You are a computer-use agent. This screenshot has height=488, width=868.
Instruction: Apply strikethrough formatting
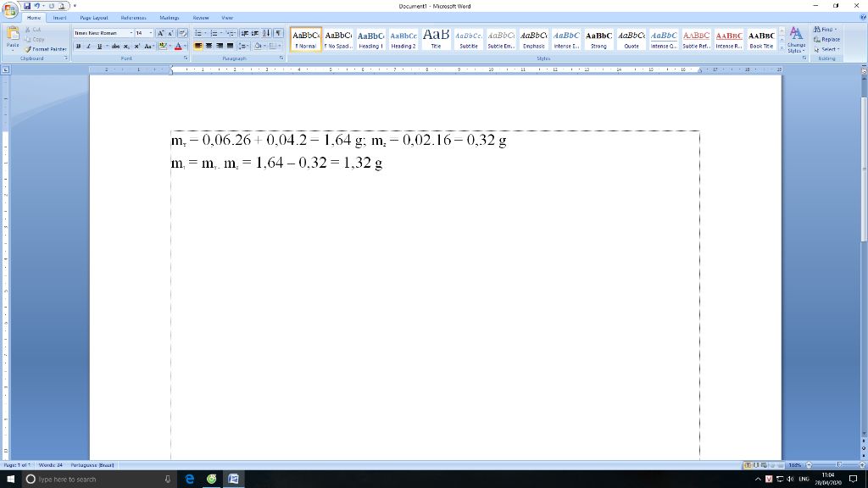click(115, 47)
